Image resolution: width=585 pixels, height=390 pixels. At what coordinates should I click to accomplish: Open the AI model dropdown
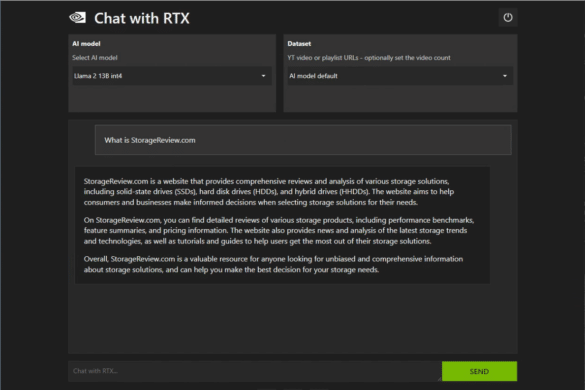(x=172, y=76)
